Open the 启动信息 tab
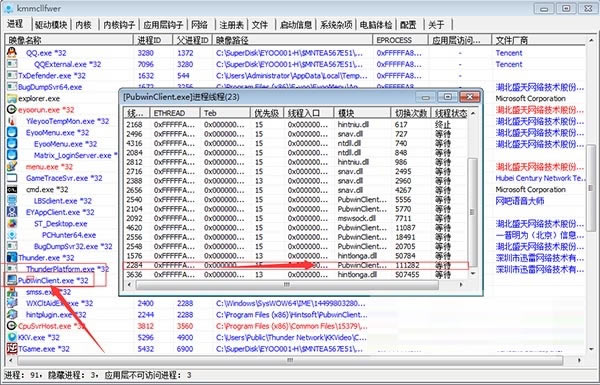 pos(296,25)
